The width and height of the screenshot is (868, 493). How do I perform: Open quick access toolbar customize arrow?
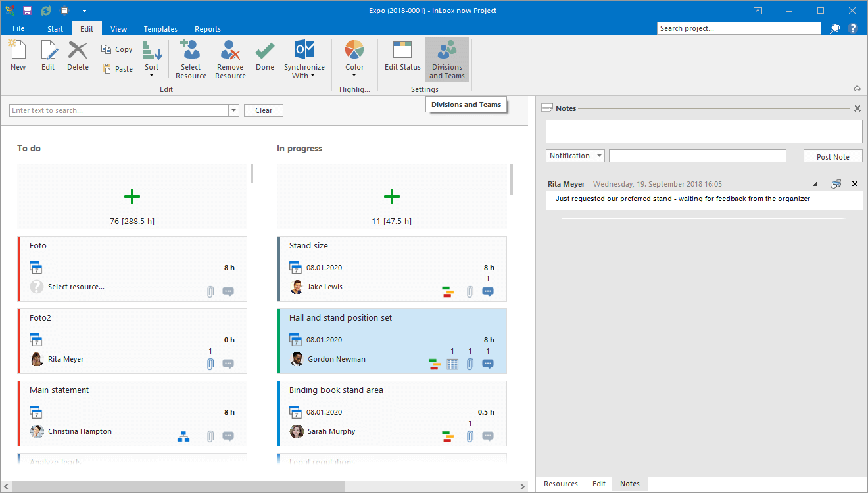[84, 11]
